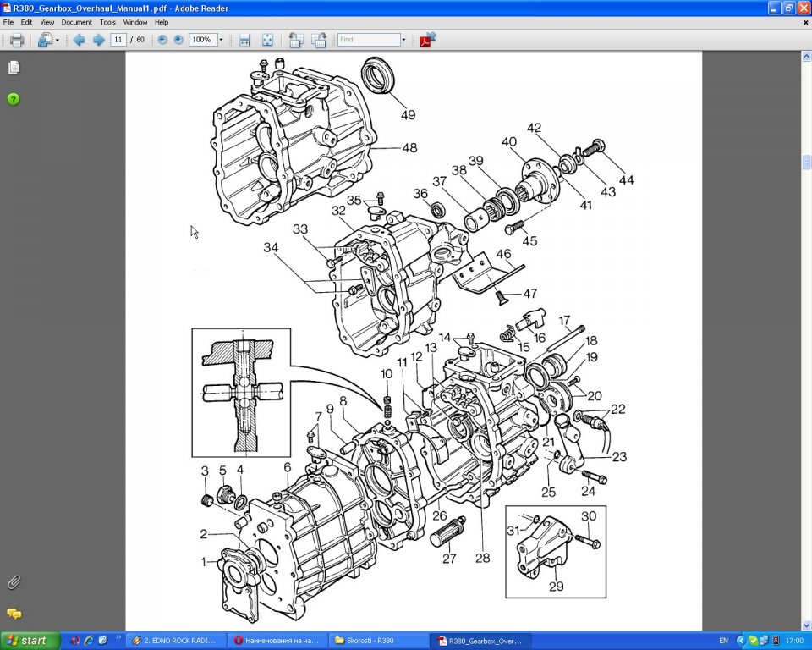Switch to the Skorosti - R380 folder window

tap(378, 641)
